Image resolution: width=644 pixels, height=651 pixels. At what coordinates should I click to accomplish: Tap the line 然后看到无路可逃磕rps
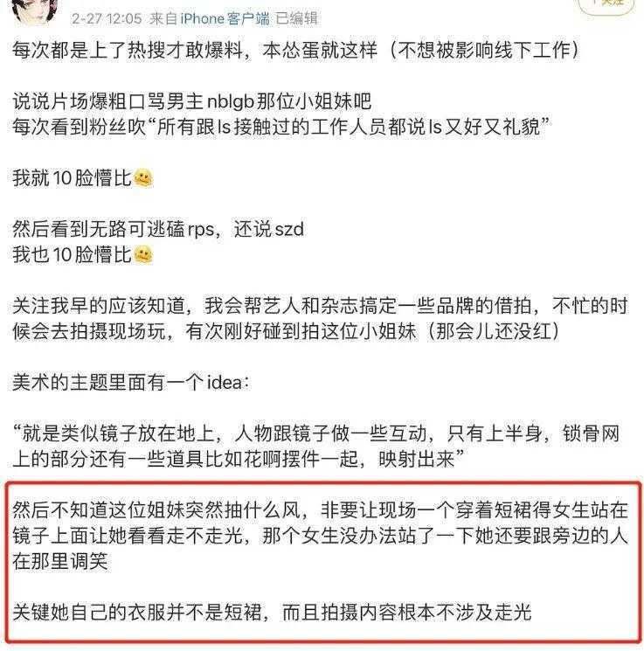point(158,229)
